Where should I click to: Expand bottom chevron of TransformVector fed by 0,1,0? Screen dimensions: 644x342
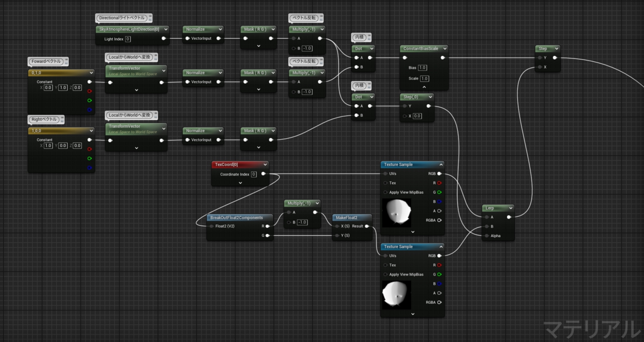[136, 90]
